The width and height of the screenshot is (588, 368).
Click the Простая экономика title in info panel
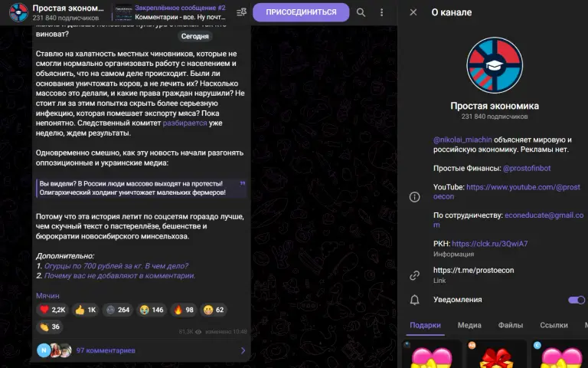pyautogui.click(x=495, y=106)
